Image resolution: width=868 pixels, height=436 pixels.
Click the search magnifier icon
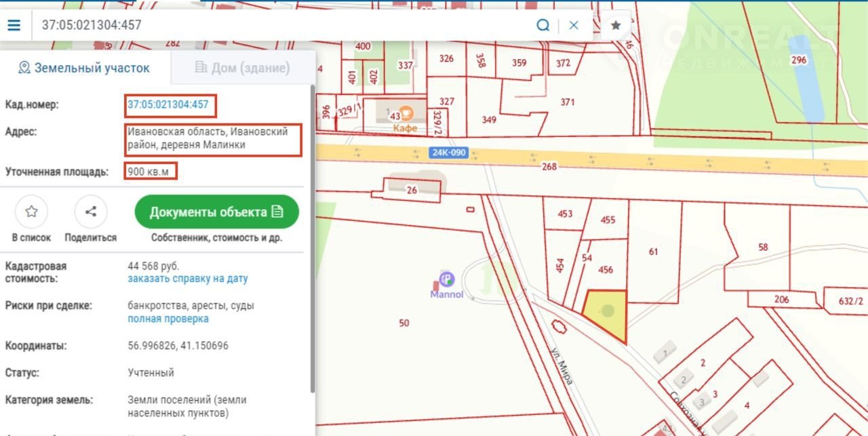[x=543, y=26]
